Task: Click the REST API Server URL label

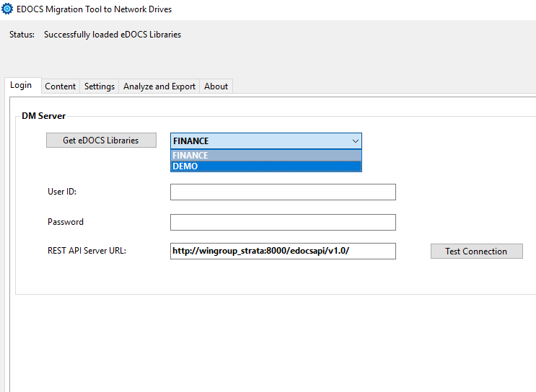Action: tap(87, 251)
